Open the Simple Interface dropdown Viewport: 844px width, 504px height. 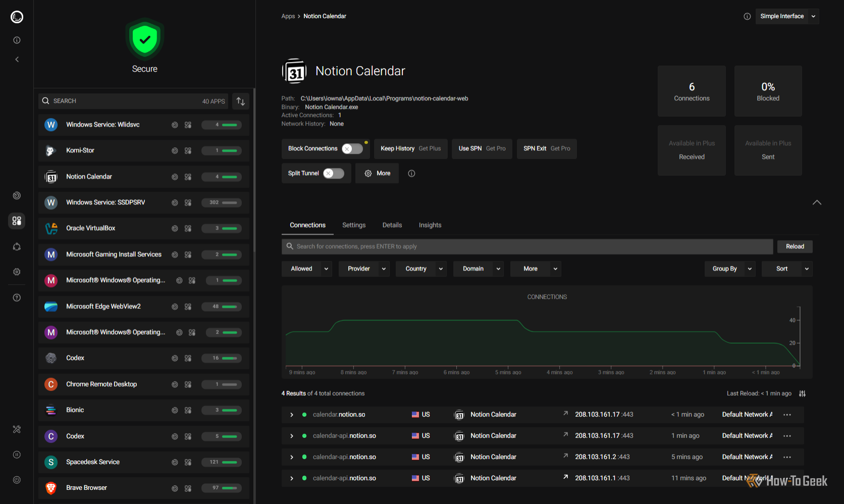click(787, 17)
